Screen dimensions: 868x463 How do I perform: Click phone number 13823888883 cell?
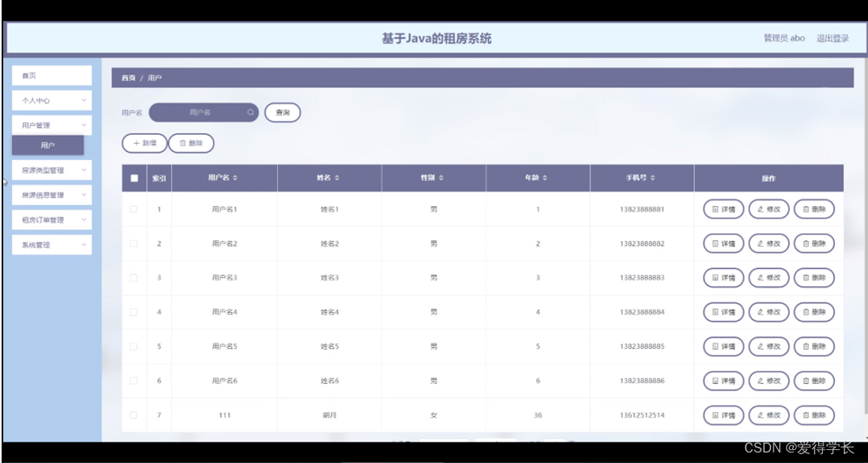[643, 278]
